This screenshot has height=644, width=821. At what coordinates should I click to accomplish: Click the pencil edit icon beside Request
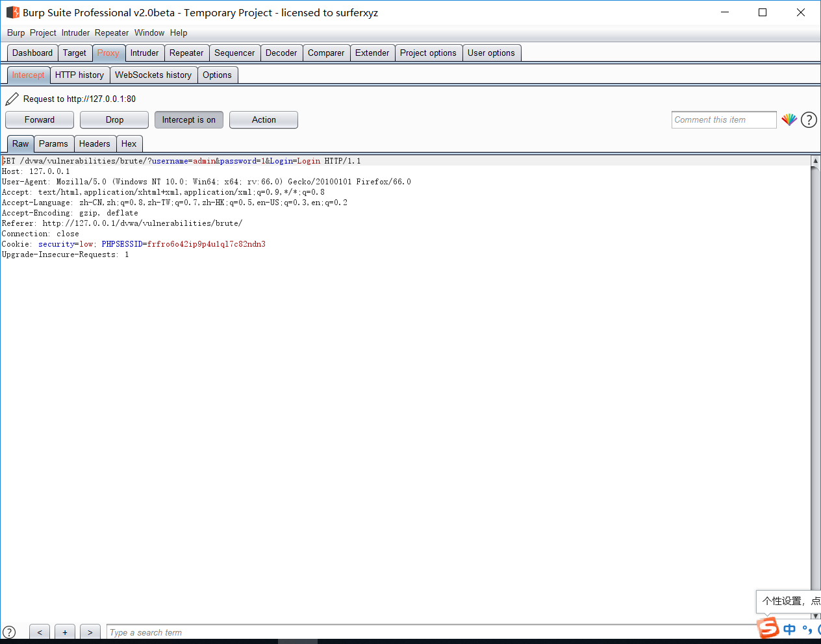12,99
